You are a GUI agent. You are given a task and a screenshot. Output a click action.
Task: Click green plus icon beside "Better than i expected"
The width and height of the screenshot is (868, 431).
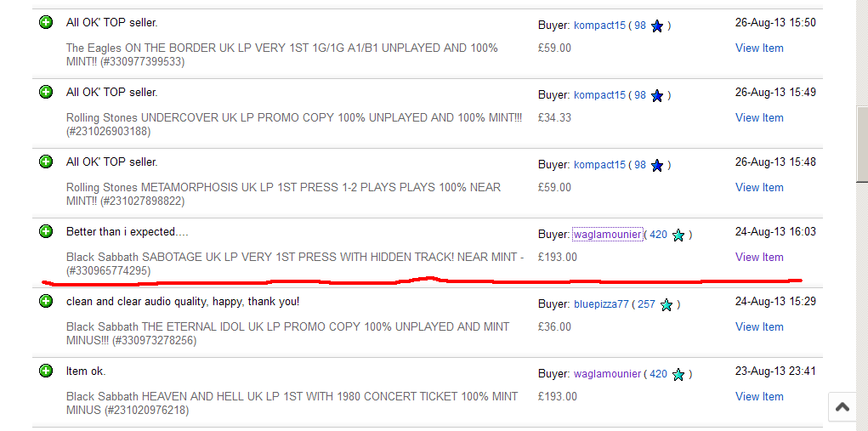point(46,231)
